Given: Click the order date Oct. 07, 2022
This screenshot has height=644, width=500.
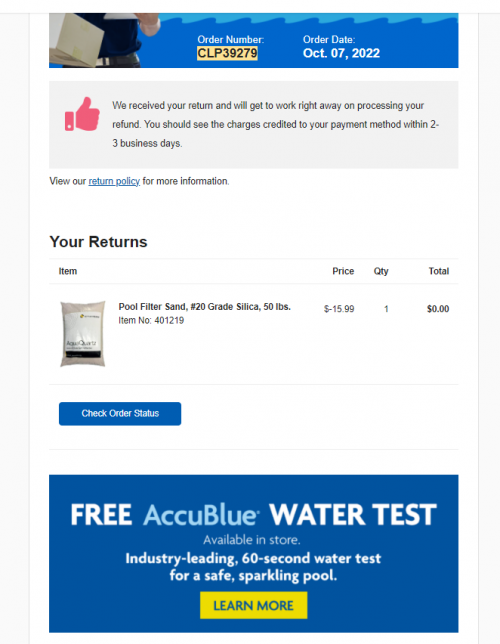Looking at the screenshot, I should coord(341,53).
